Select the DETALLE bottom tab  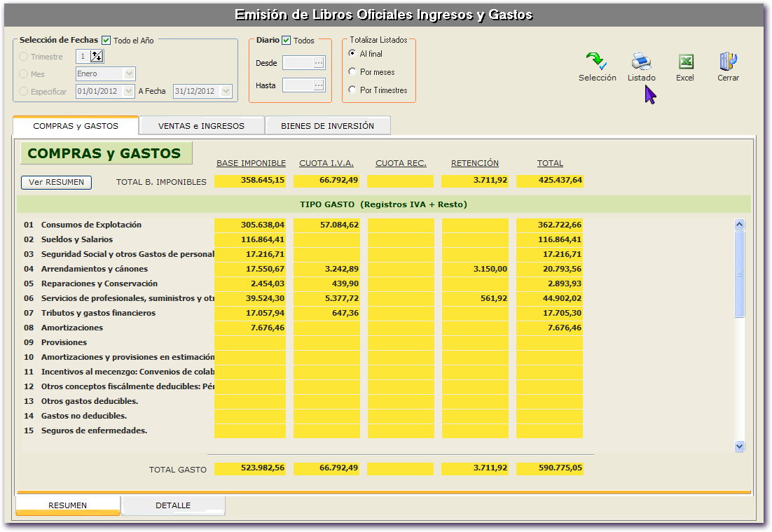click(x=173, y=505)
